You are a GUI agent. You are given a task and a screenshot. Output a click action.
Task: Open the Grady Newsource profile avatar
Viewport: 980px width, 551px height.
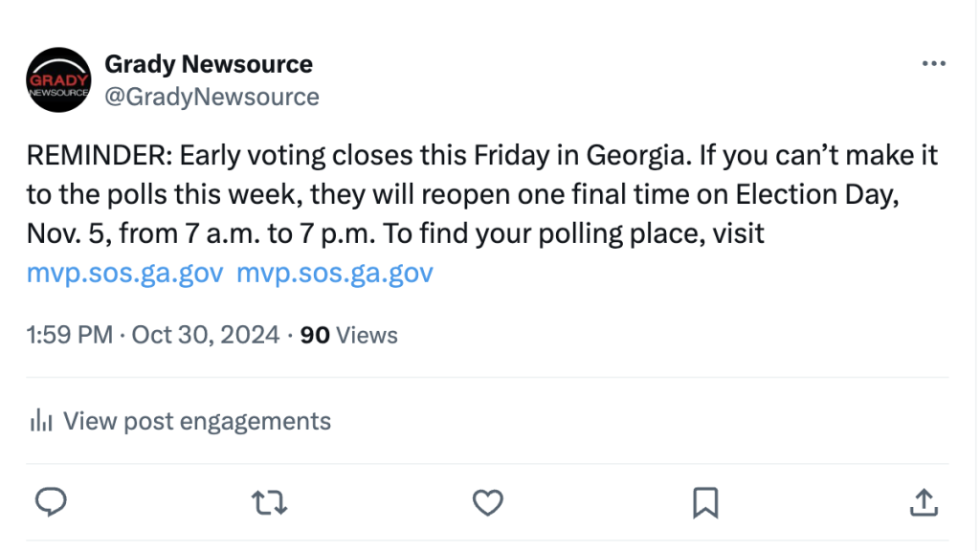coord(57,81)
